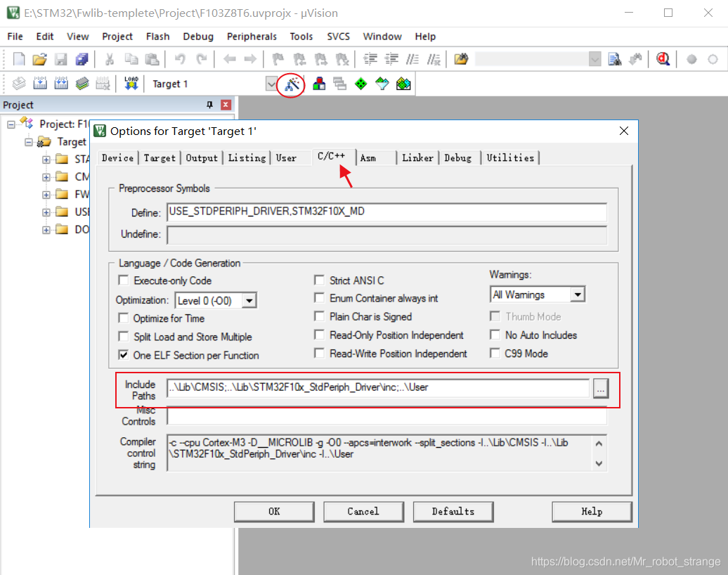
Task: Collapse the Target folder node
Action: click(x=29, y=142)
